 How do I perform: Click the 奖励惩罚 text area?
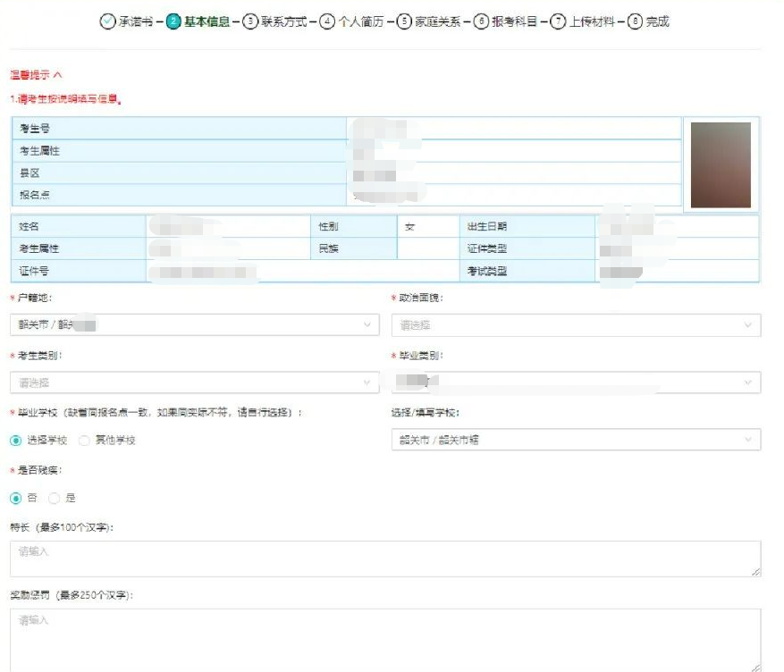385,640
